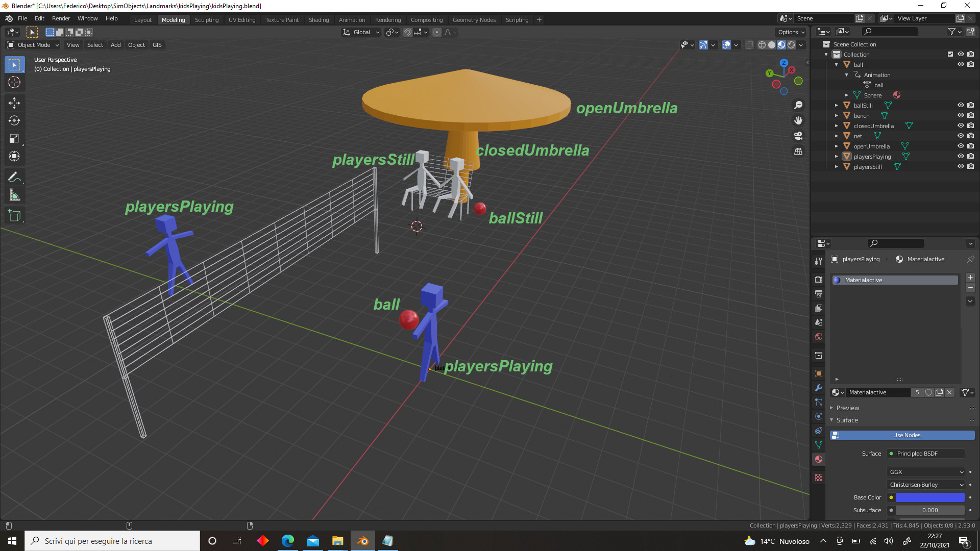Select the Scale tool

(14, 139)
